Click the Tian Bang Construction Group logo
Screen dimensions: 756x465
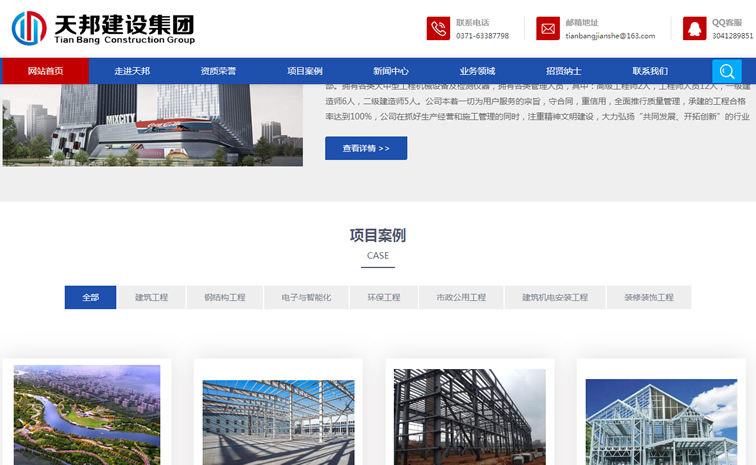[x=103, y=29]
